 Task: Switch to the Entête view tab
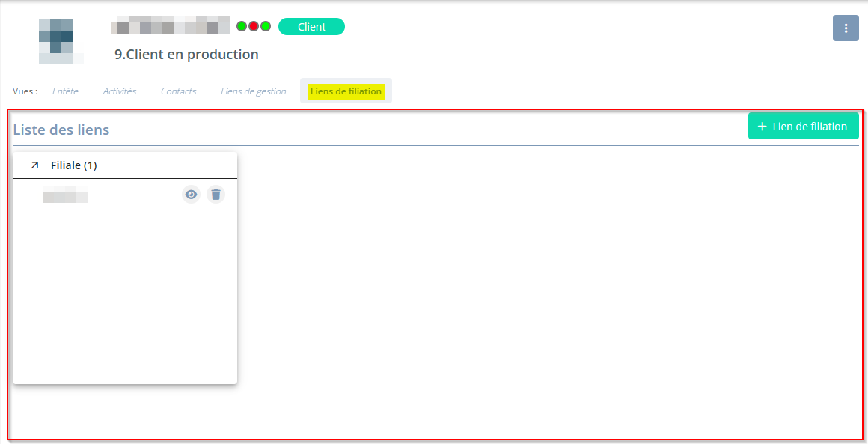tap(65, 91)
